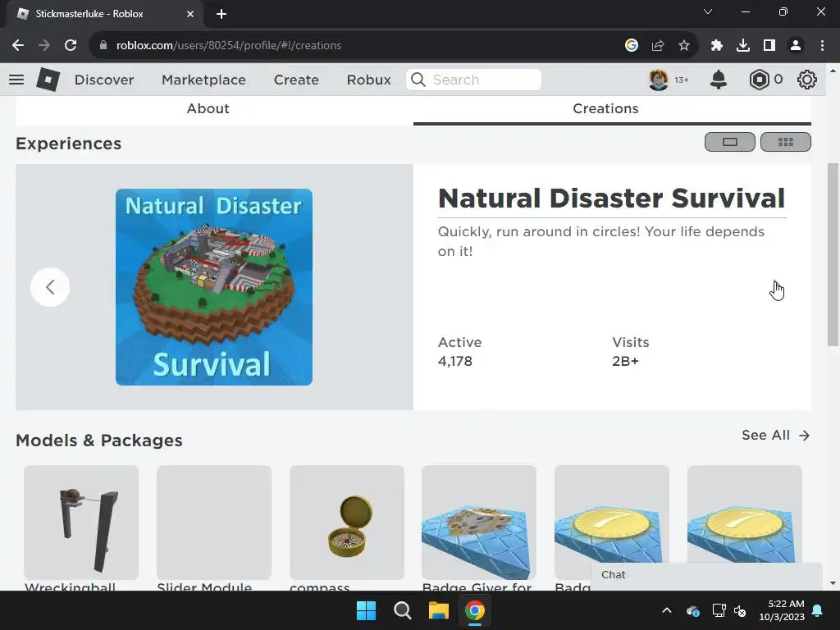Click the browser forward arrow
Image resolution: width=840 pixels, height=630 pixels.
44,46
